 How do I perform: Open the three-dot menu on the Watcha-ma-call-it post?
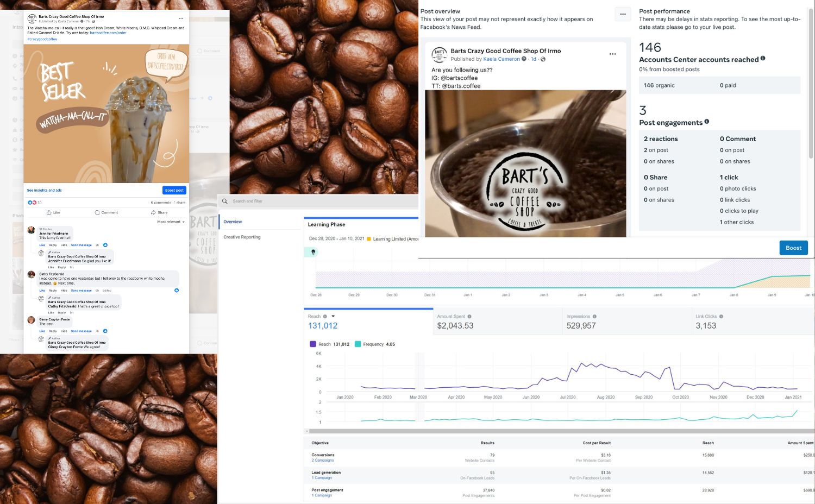tap(181, 18)
